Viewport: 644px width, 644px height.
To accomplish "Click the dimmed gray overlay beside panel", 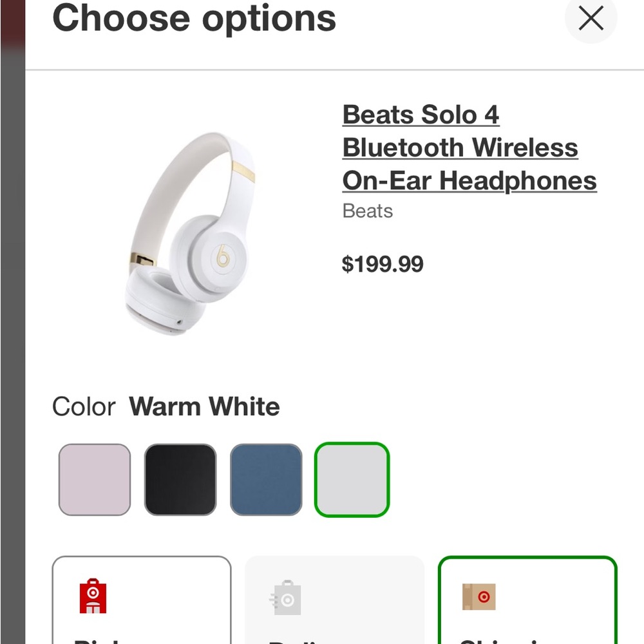I will point(12,322).
